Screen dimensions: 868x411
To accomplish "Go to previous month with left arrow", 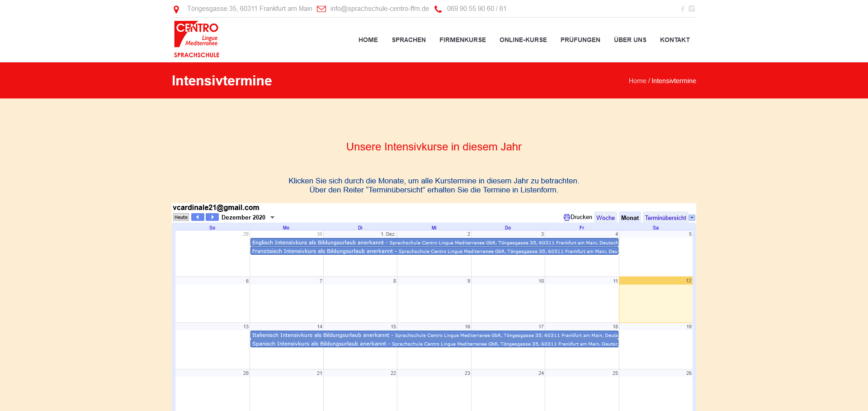I will click(198, 217).
